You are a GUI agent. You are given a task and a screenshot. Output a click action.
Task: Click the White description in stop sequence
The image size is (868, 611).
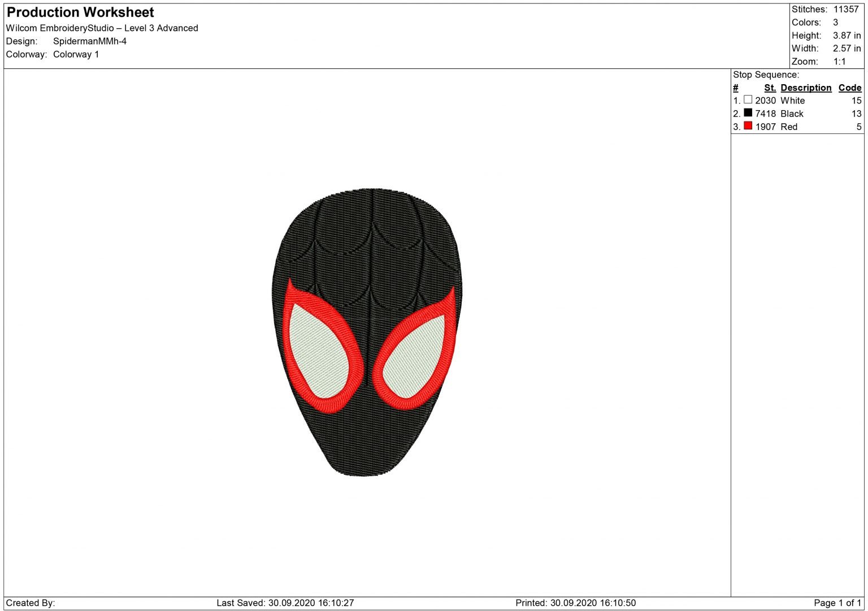(x=793, y=101)
